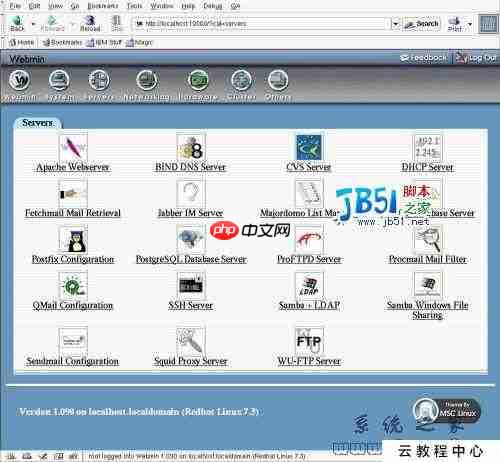Click the BIND DNS Server icon
The height and width of the screenshot is (462, 500).
[x=191, y=147]
